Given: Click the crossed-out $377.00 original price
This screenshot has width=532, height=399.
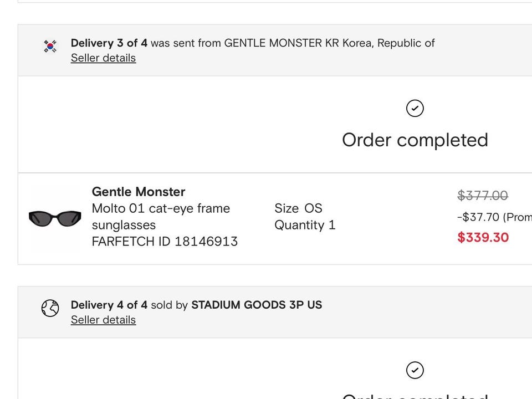Looking at the screenshot, I should (x=483, y=196).
